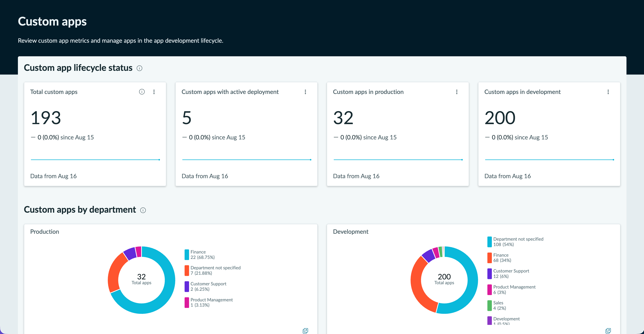Click 'Customer Support 12 (6%)' legend label

pos(511,274)
